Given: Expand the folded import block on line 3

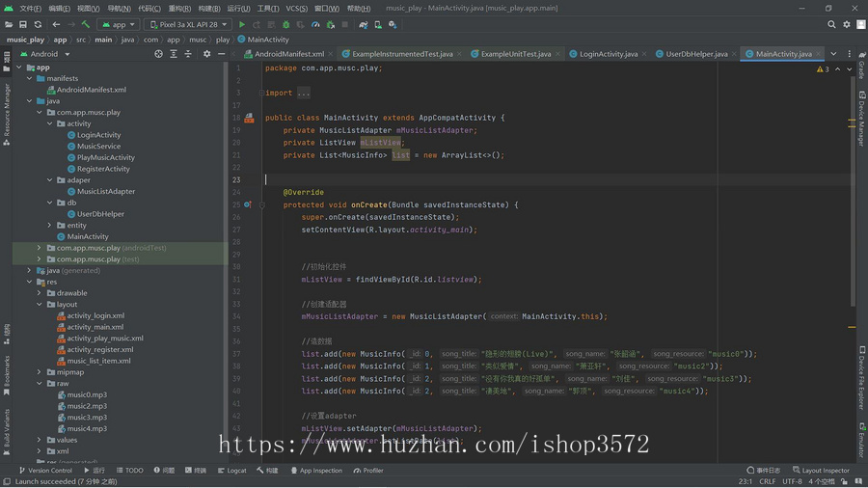Looking at the screenshot, I should [304, 93].
